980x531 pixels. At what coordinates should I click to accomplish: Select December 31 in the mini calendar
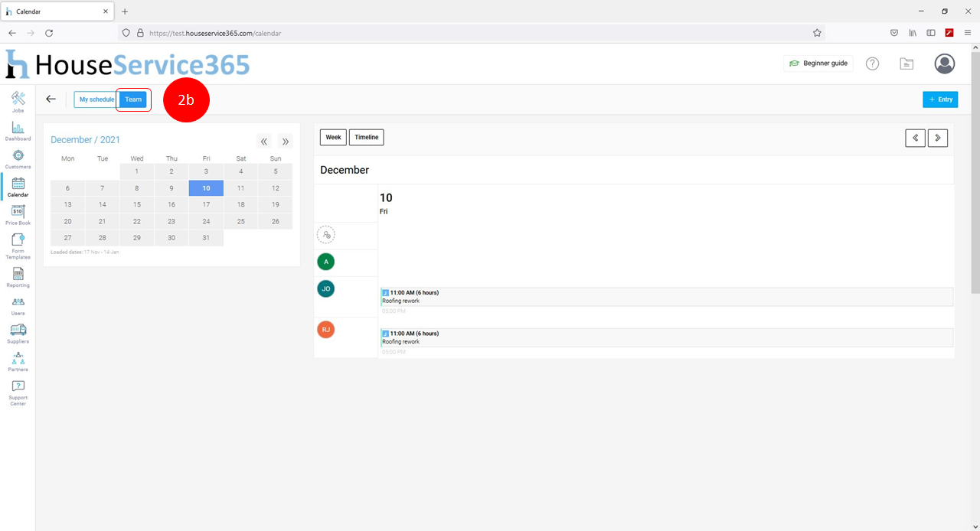[206, 238]
